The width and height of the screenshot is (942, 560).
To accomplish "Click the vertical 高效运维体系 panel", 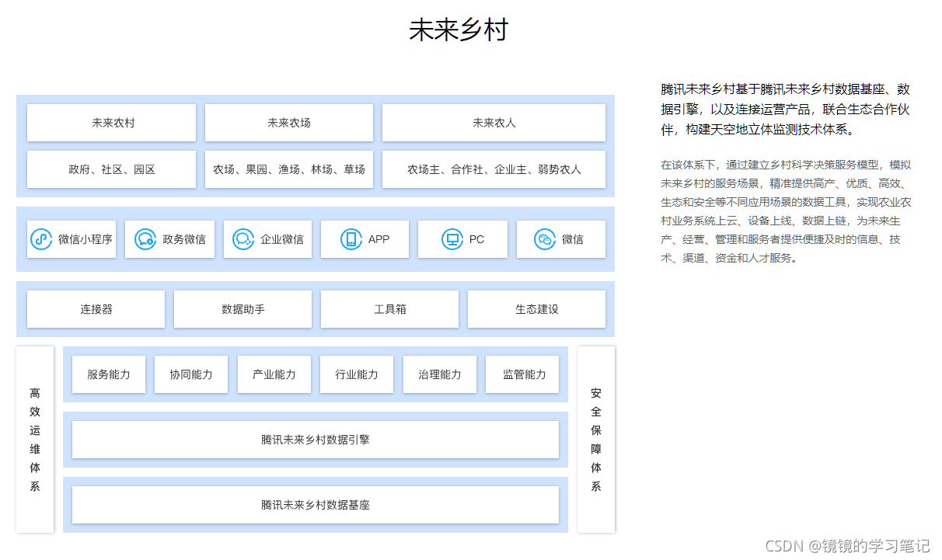I will 35,440.
